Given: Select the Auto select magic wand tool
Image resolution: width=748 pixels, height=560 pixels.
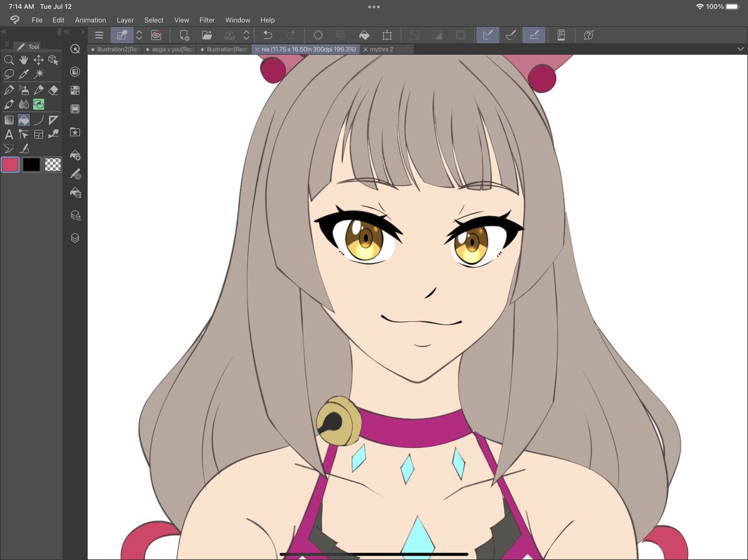Looking at the screenshot, I should point(39,74).
